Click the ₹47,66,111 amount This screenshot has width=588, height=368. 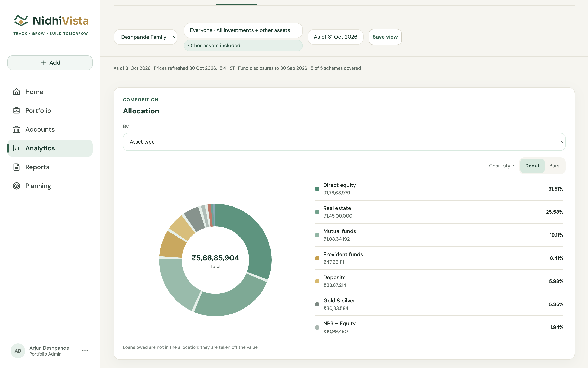pyautogui.click(x=334, y=262)
